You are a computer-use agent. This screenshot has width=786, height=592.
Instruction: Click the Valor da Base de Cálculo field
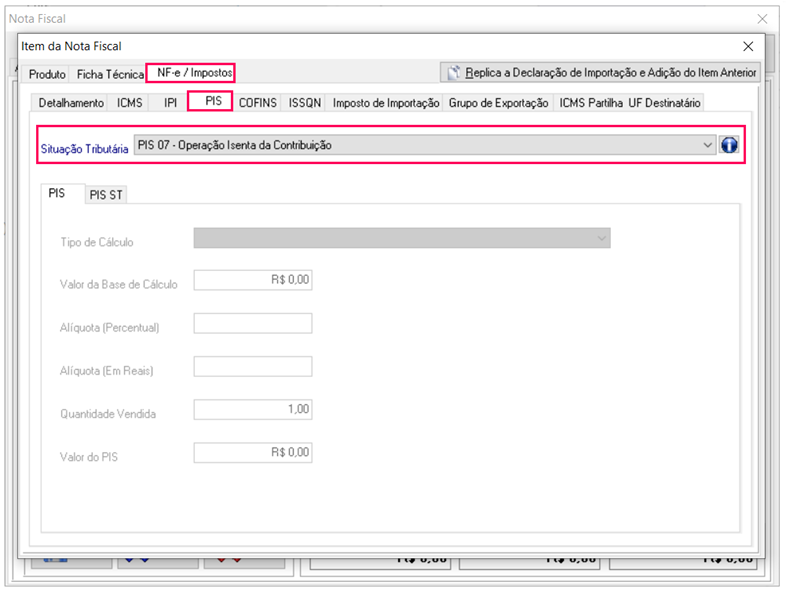pos(252,281)
